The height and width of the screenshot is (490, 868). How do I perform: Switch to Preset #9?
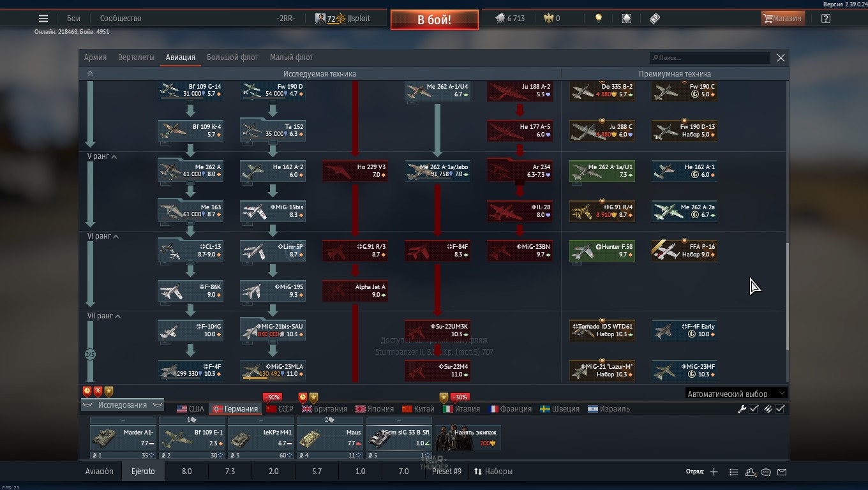tap(447, 471)
